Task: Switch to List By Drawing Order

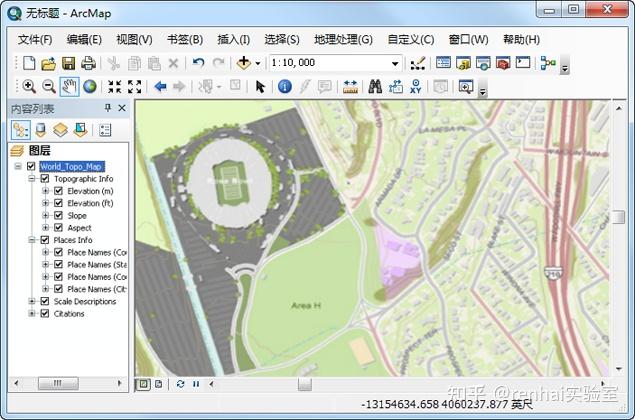Action: click(x=21, y=130)
